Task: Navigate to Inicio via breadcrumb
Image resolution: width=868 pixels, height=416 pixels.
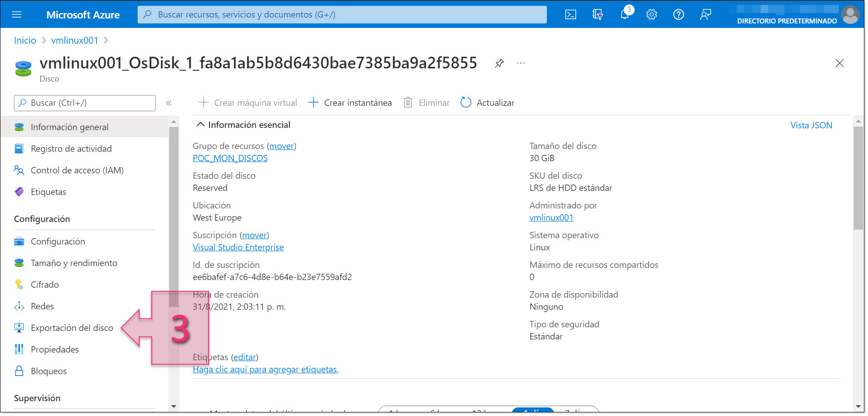Action: (25, 40)
